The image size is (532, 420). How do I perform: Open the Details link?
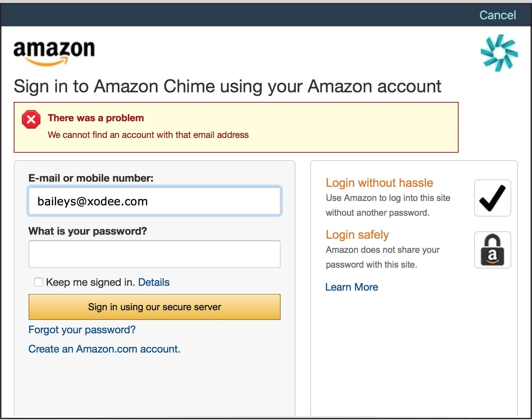point(153,282)
